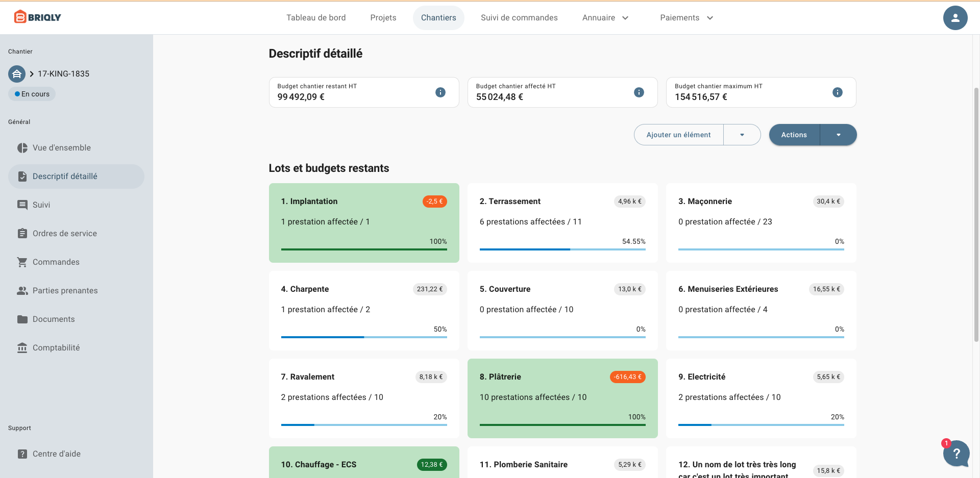Image resolution: width=980 pixels, height=478 pixels.
Task: Click the Actions button
Action: [x=794, y=135]
